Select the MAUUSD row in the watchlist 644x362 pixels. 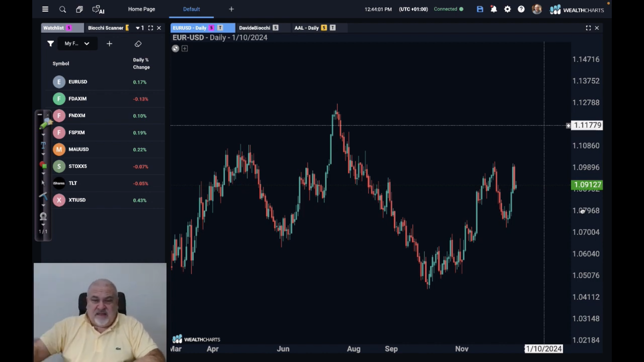[105, 149]
